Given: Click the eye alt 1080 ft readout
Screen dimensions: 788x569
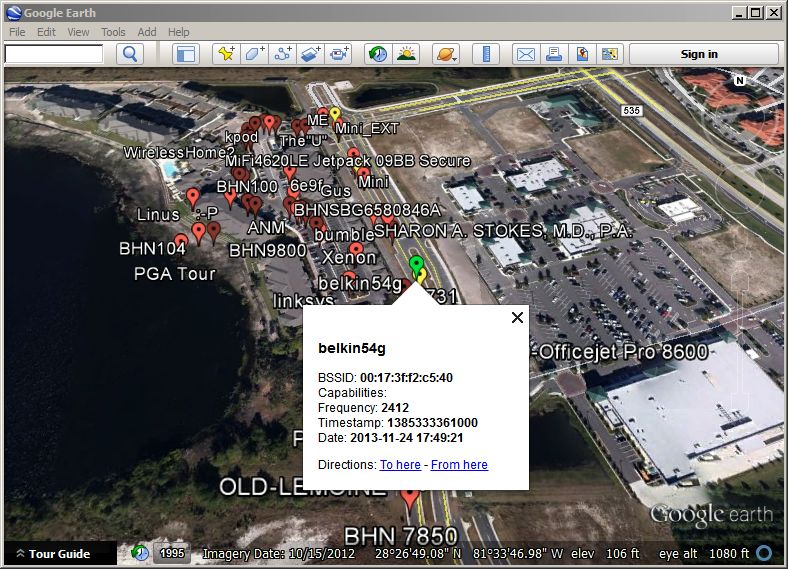Looking at the screenshot, I should (x=704, y=553).
